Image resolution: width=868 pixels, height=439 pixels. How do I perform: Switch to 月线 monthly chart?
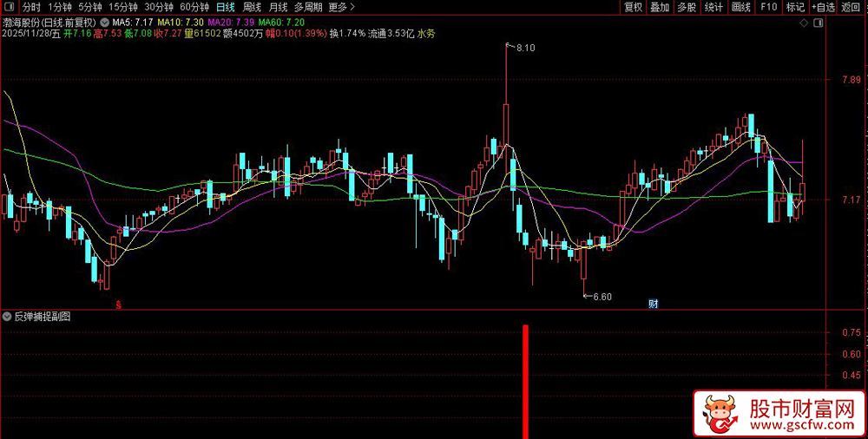click(278, 7)
